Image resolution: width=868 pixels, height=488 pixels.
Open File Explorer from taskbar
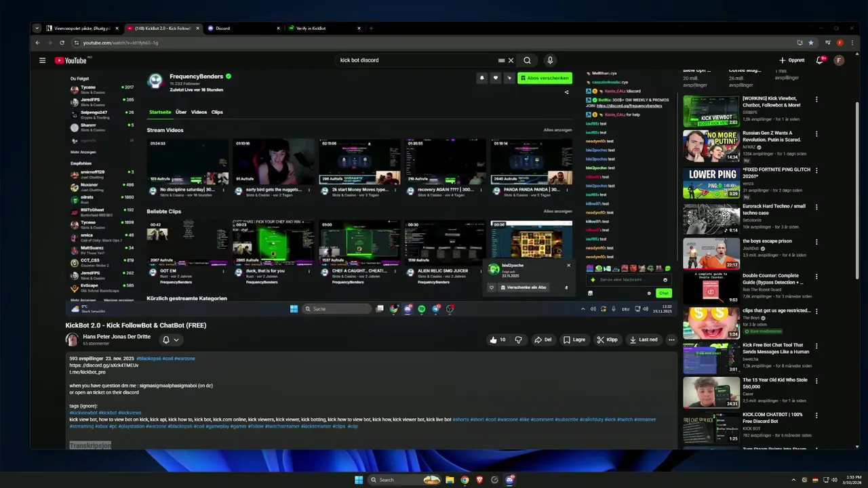click(x=450, y=480)
